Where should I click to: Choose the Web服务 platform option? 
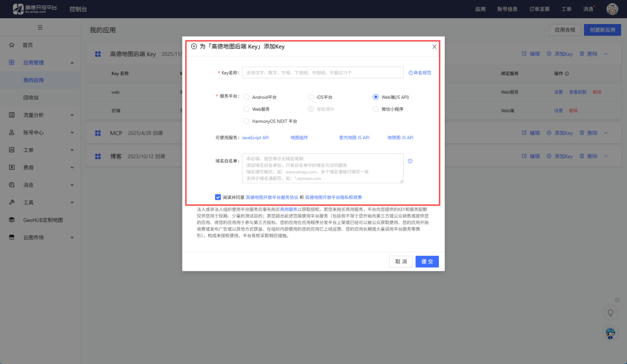pyautogui.click(x=246, y=109)
